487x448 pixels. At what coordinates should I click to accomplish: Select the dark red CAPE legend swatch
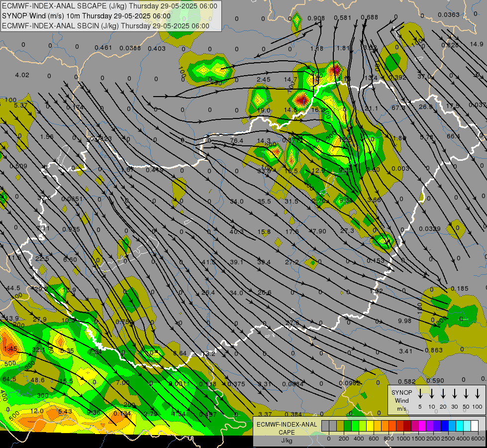407,426
